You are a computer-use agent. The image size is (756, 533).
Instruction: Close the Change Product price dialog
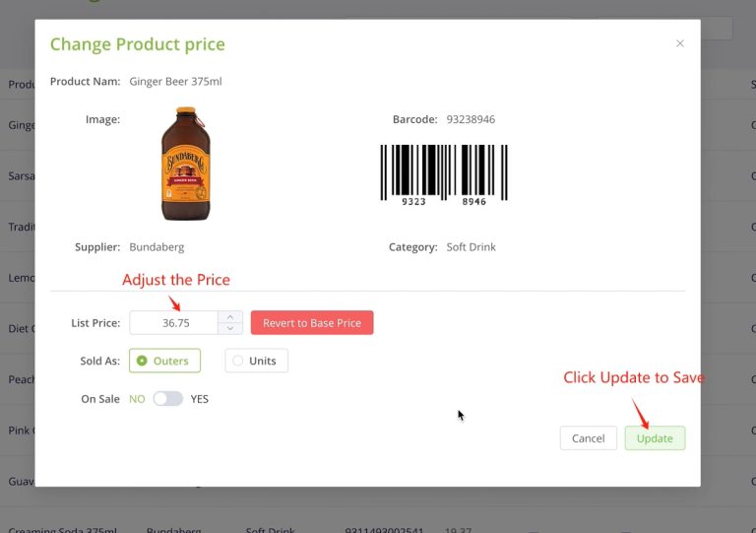[679, 43]
